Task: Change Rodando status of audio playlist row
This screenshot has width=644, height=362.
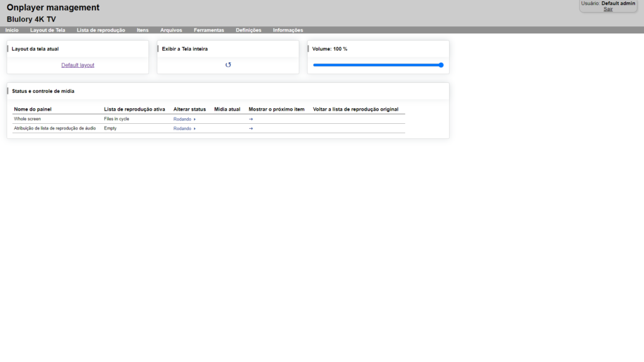Action: pyautogui.click(x=184, y=128)
